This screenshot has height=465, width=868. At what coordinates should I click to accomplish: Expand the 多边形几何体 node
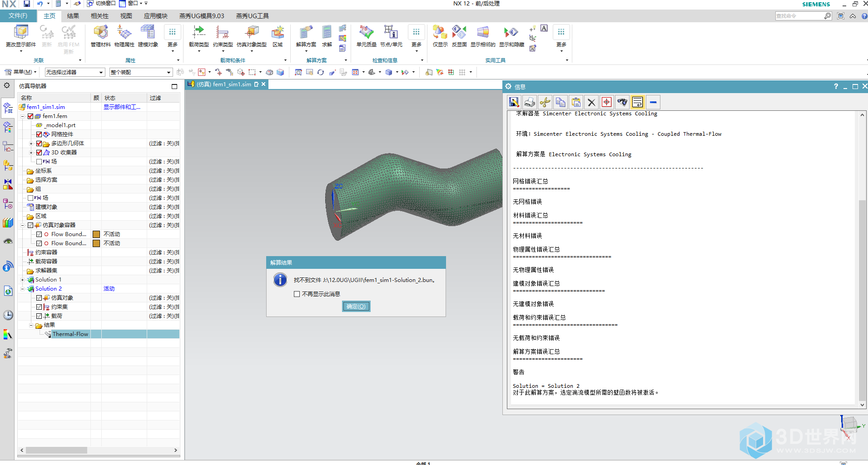pos(31,143)
